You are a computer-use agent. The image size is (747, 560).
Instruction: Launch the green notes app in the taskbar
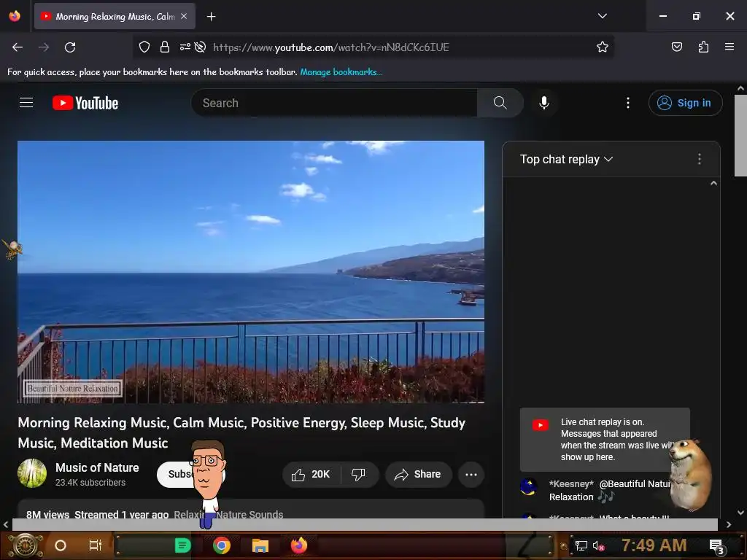coord(182,545)
